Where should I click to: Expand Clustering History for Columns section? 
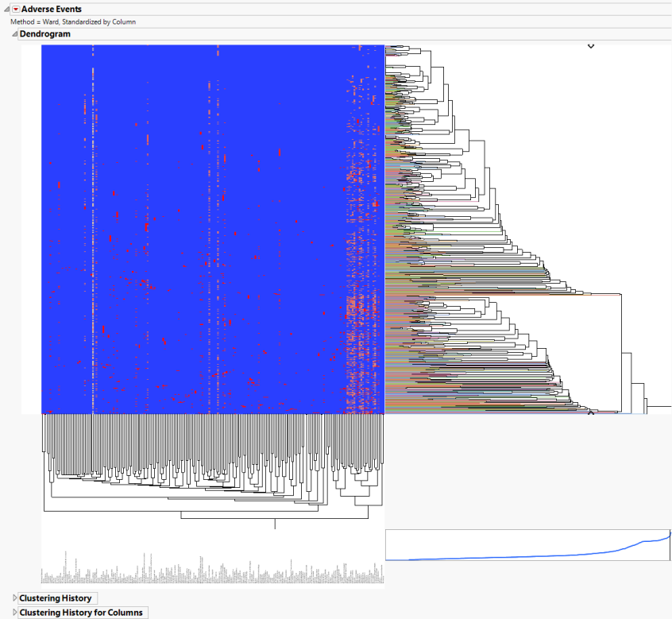tap(14, 612)
